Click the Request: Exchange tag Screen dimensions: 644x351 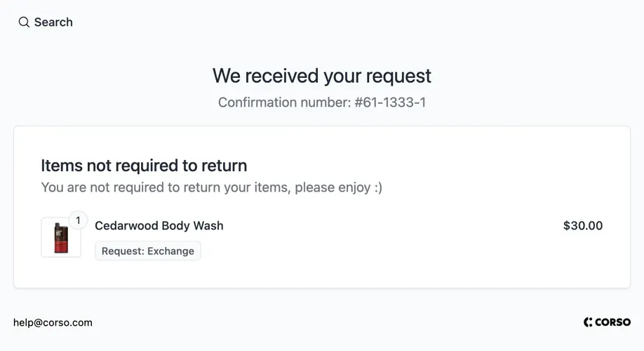[148, 251]
